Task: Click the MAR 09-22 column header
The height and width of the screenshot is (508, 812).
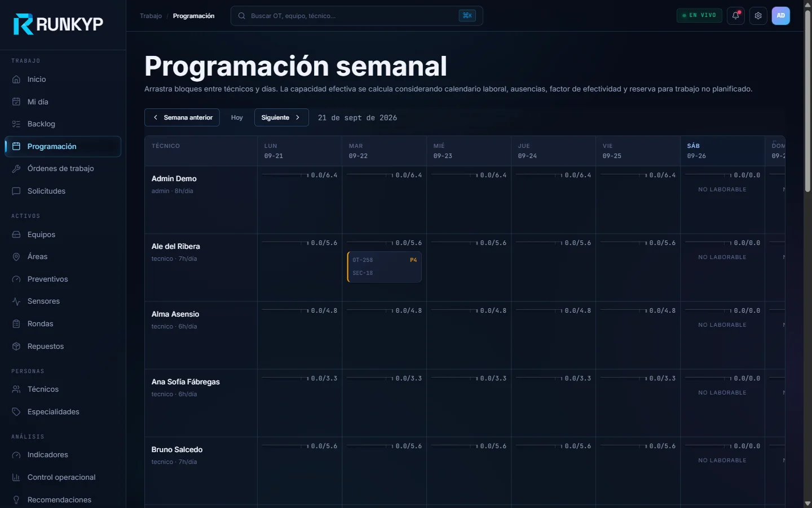Action: pos(384,151)
